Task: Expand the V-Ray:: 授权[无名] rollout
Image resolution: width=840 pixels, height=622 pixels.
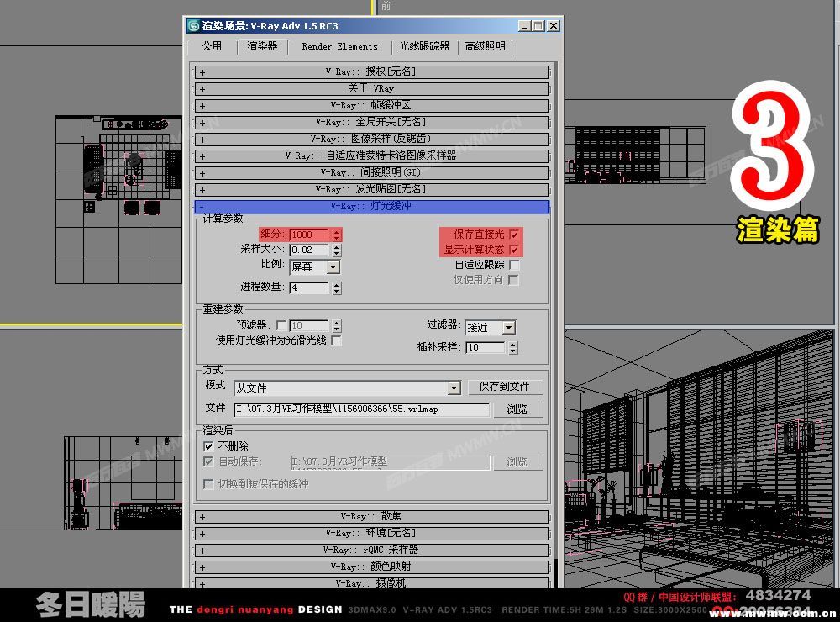Action: 371,71
